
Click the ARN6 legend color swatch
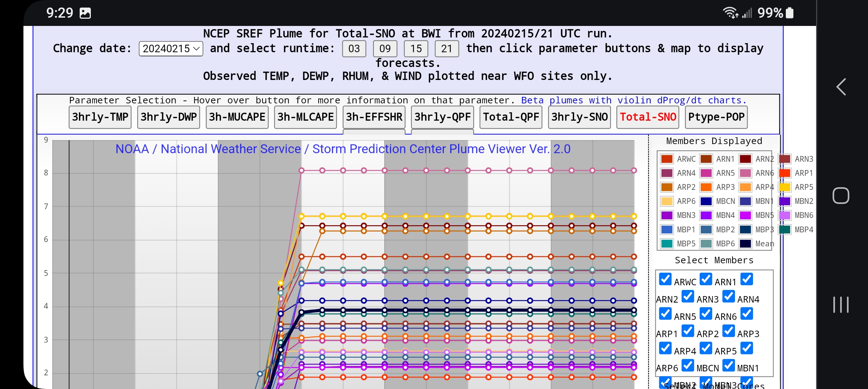tap(745, 173)
